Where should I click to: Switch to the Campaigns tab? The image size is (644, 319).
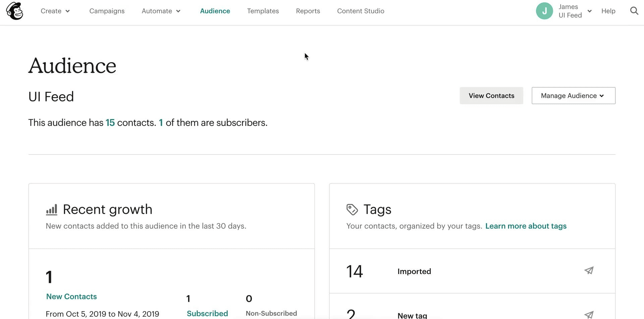coord(107,11)
